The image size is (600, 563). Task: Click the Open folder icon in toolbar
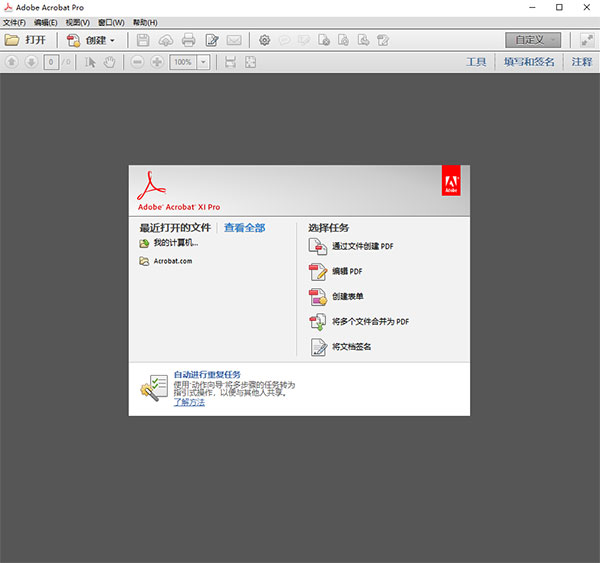12,40
